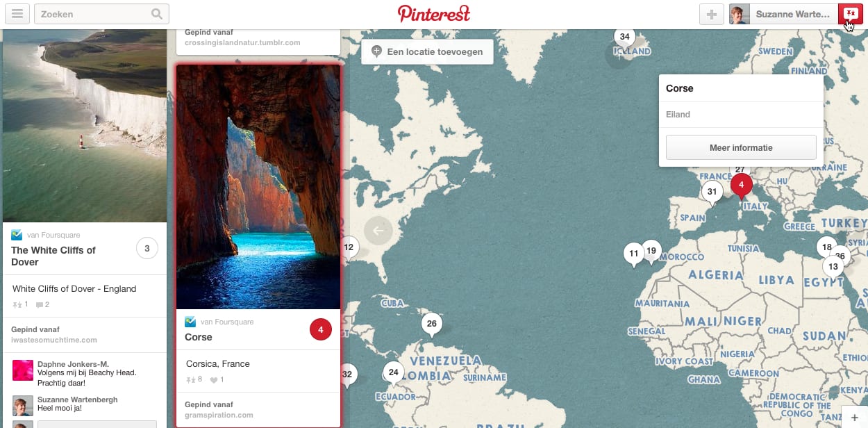Click the back arrow on the map
Screen dimensions: 868x428
[378, 231]
